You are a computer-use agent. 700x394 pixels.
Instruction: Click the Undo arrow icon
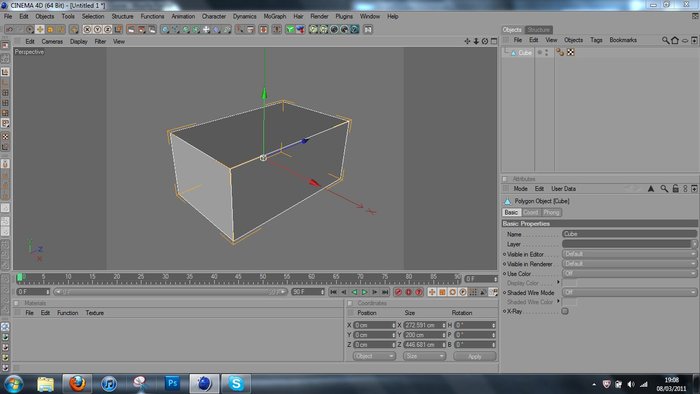point(9,29)
